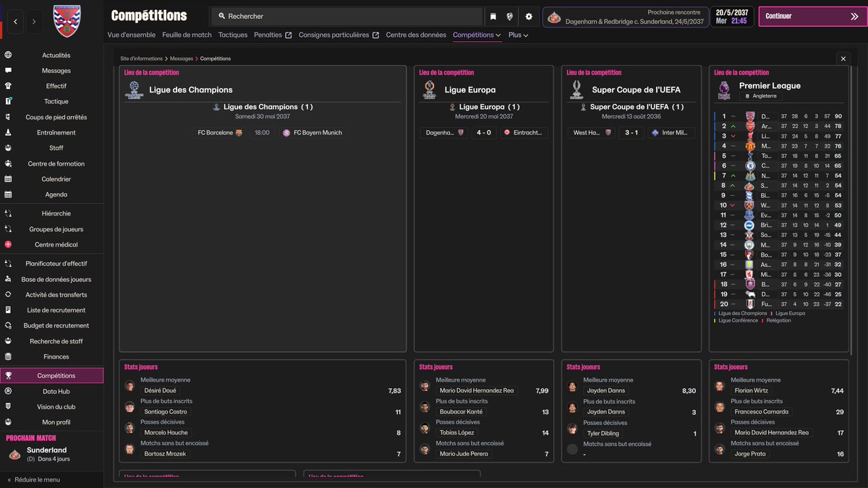Open the settings gear icon in top bar
Image resolution: width=868 pixels, height=488 pixels.
tap(529, 16)
